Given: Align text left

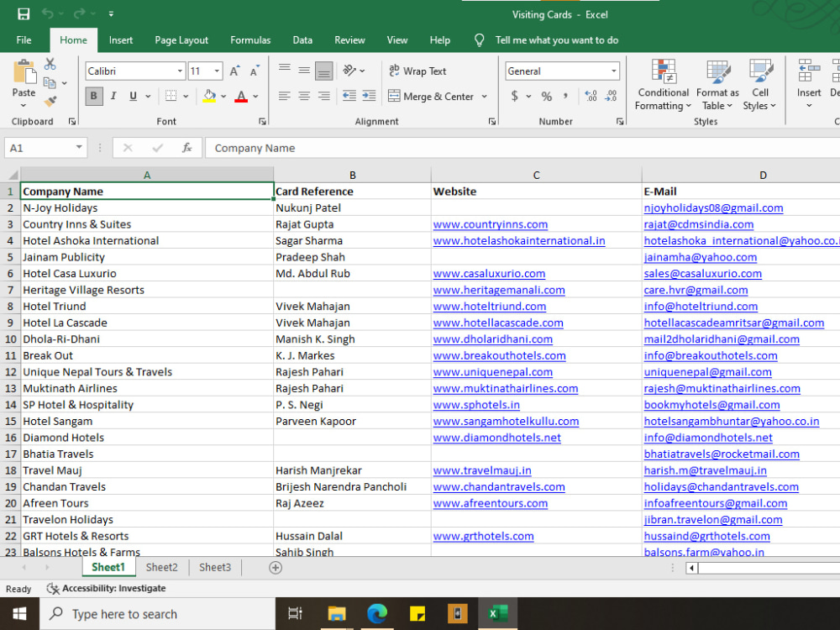Looking at the screenshot, I should point(285,96).
